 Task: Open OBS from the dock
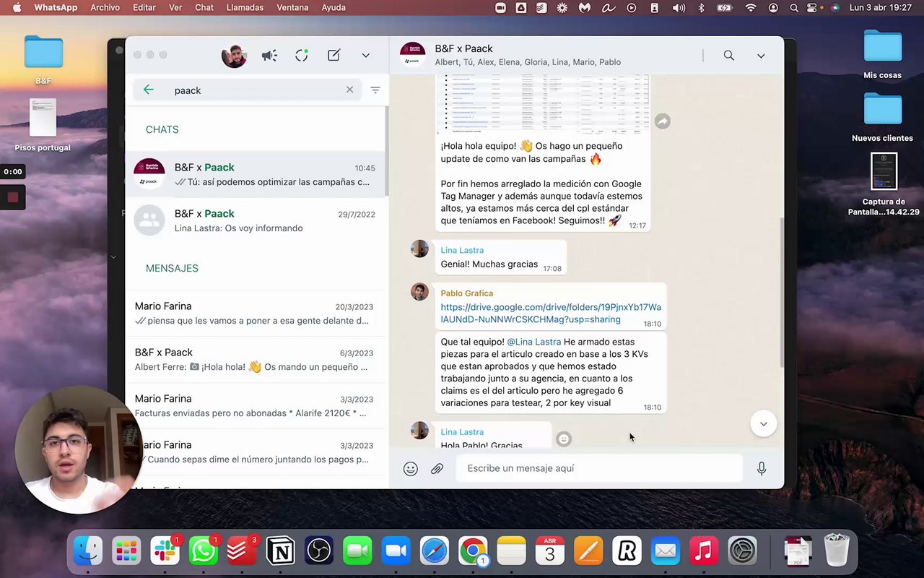tap(319, 551)
